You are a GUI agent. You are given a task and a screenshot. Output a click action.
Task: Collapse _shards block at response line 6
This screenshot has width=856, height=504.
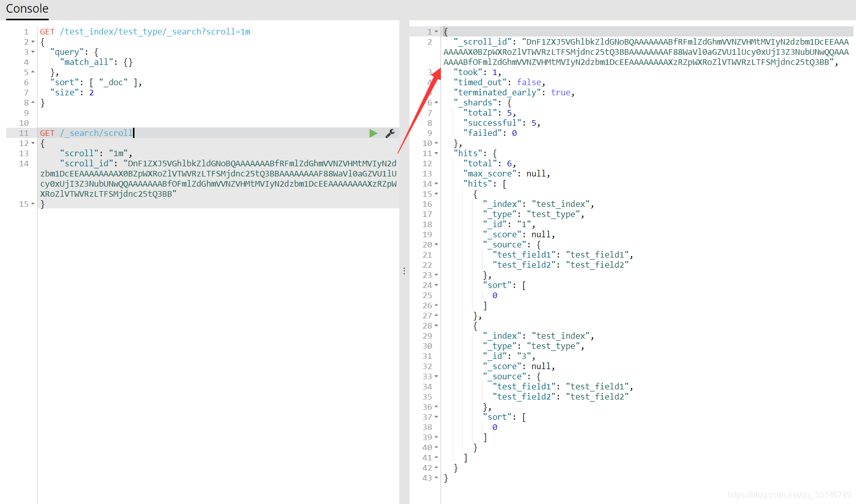click(436, 103)
